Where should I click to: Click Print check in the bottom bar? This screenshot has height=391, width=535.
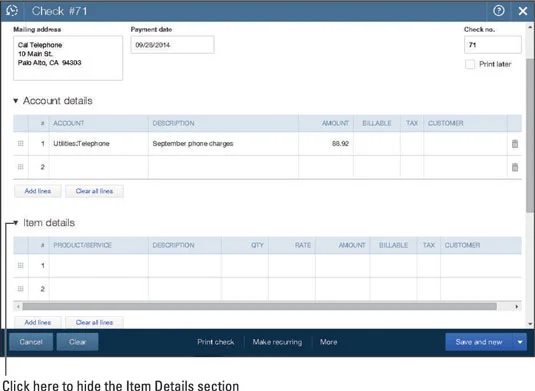tap(216, 342)
